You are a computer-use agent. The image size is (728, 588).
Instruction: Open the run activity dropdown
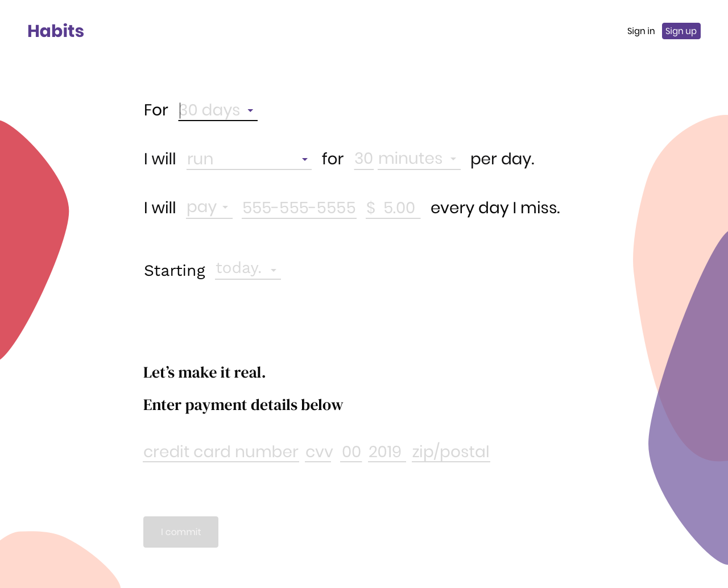pos(249,159)
